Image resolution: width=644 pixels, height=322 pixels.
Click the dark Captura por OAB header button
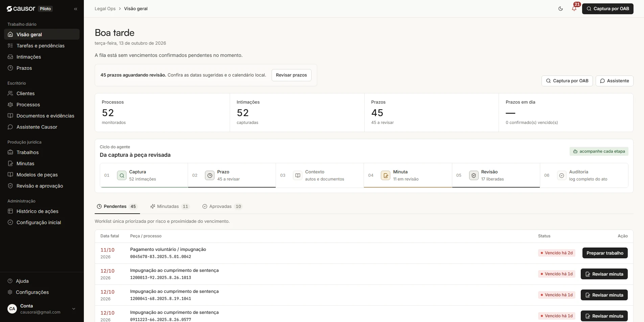607,9
